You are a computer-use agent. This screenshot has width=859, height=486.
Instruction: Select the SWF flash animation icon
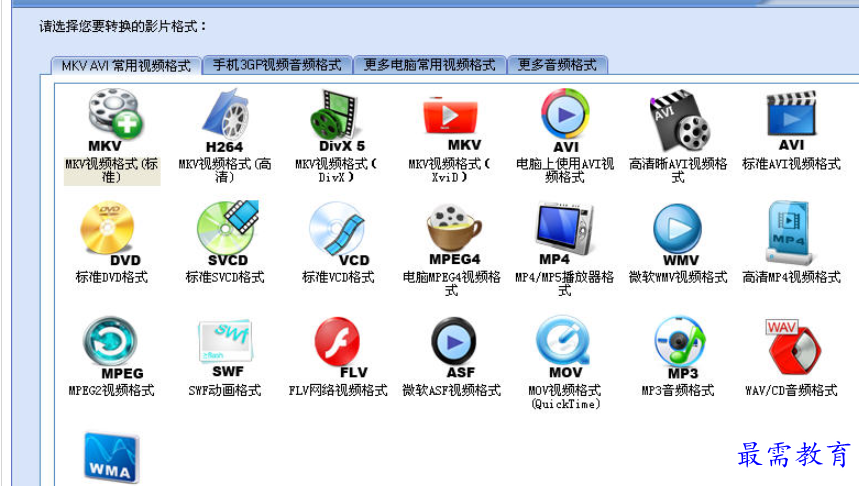click(226, 348)
